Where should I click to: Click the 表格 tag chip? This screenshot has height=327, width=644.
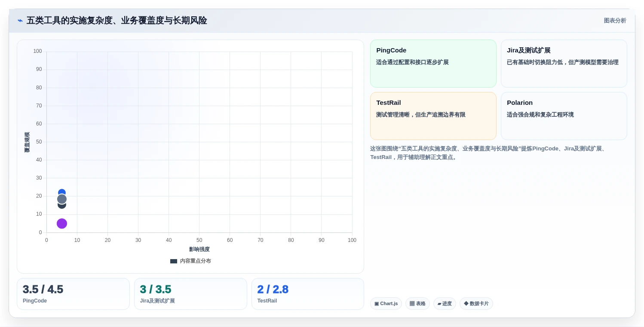417,303
